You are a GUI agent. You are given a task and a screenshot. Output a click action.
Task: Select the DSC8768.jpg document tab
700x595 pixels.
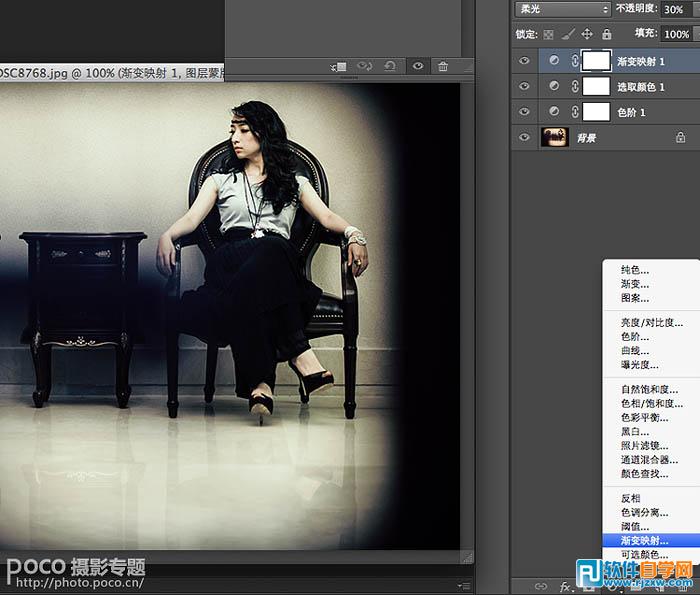tap(112, 73)
